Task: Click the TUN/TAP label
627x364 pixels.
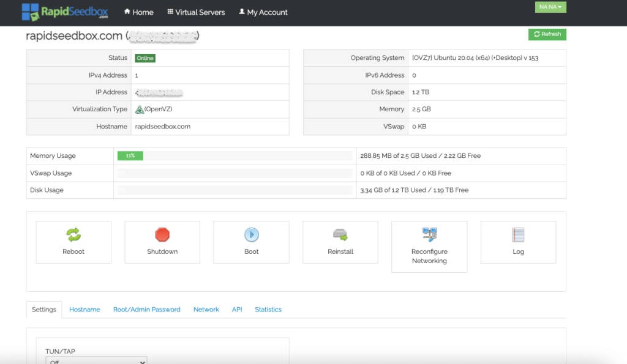Action: [61, 352]
